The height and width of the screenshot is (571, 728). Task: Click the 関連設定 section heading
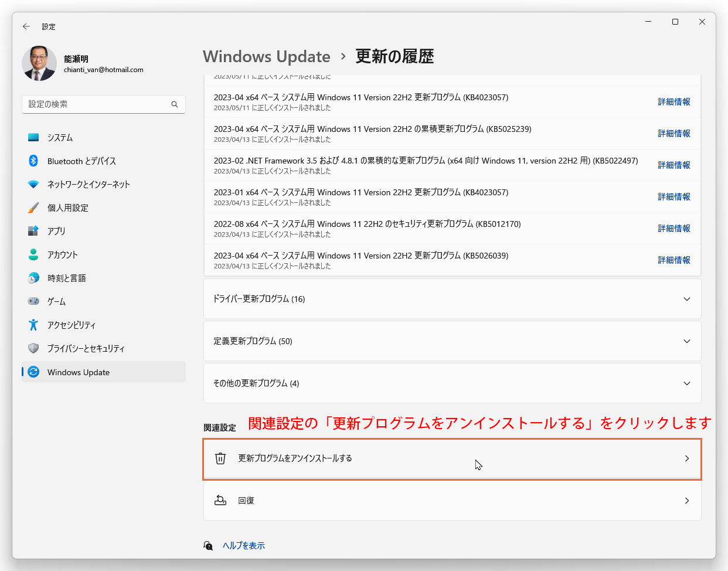220,428
